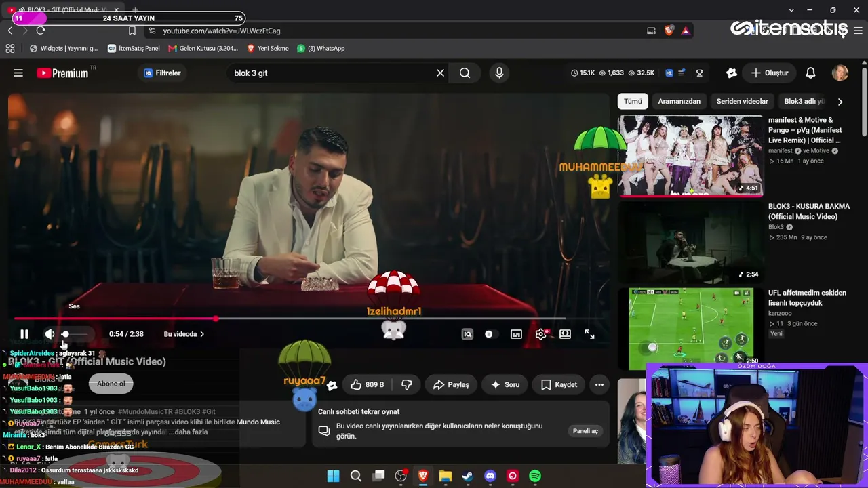Click the sparkle icon left of Oluştur

[x=731, y=73]
